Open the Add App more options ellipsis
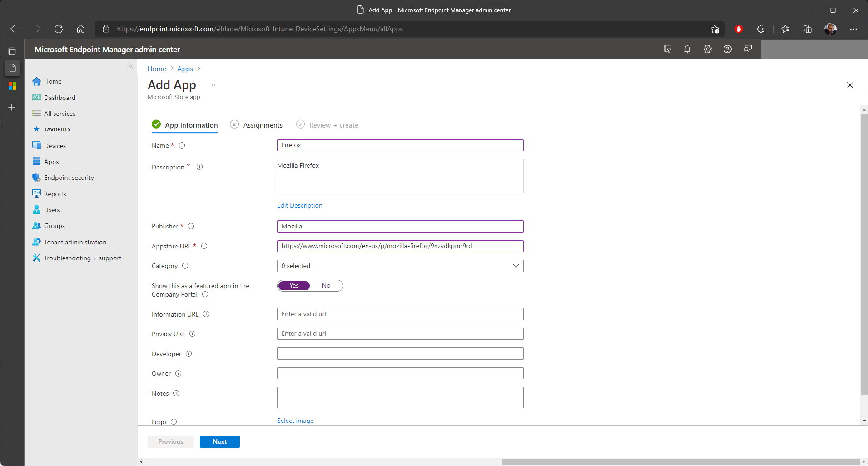Viewport: 868px width, 466px height. [x=212, y=85]
